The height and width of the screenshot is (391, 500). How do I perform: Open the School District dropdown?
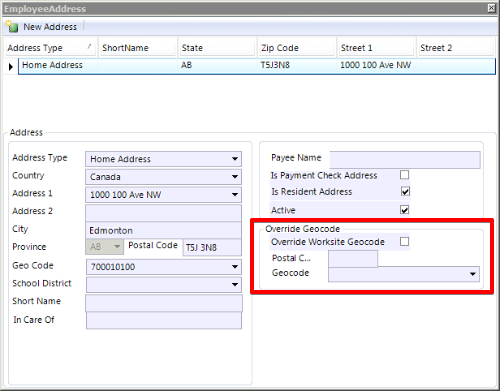click(235, 284)
